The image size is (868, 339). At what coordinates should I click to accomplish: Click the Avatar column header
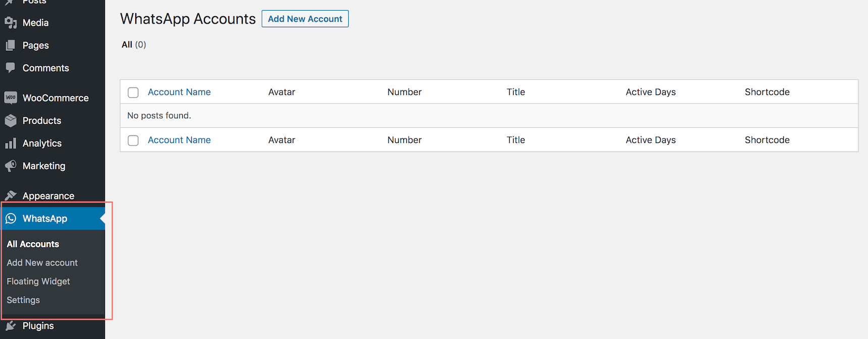pyautogui.click(x=282, y=92)
